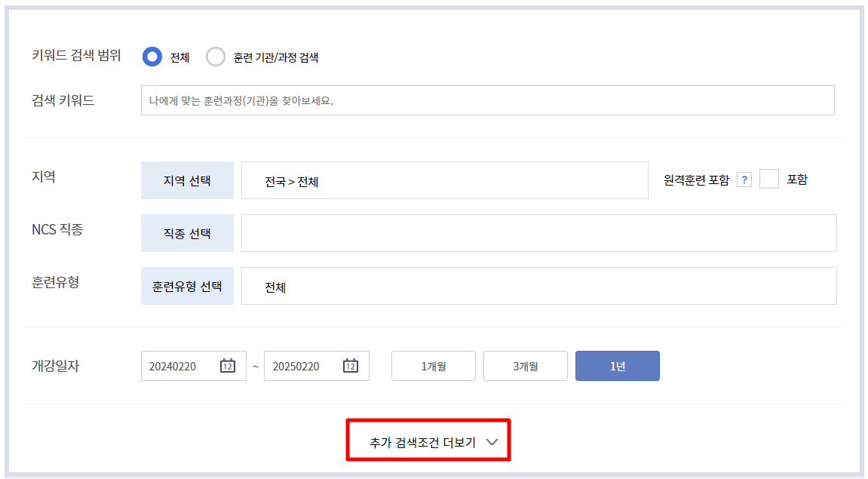This screenshot has width=868, height=479.
Task: Open the 훈련유형 선택 training type picker
Action: tap(186, 286)
